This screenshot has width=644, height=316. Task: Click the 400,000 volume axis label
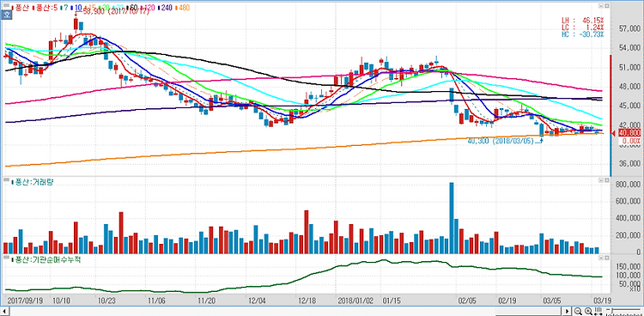[x=627, y=219]
